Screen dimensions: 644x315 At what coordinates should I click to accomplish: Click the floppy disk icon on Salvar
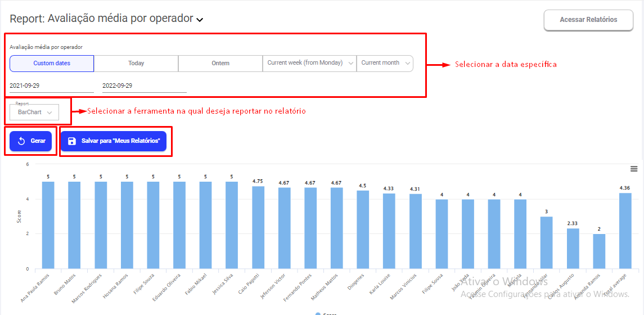[72, 141]
